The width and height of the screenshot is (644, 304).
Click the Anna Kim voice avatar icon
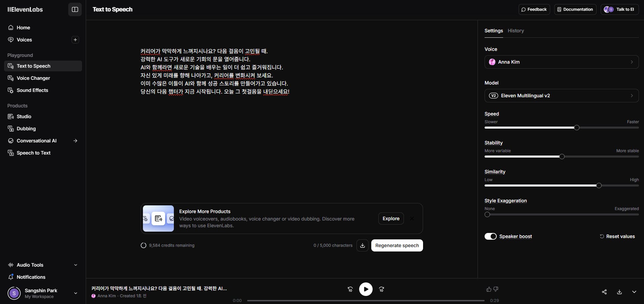coord(492,62)
